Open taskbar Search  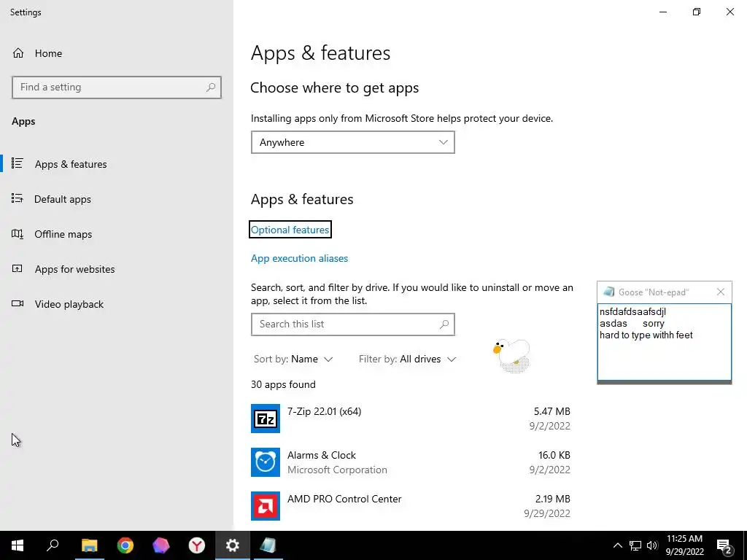pyautogui.click(x=53, y=545)
